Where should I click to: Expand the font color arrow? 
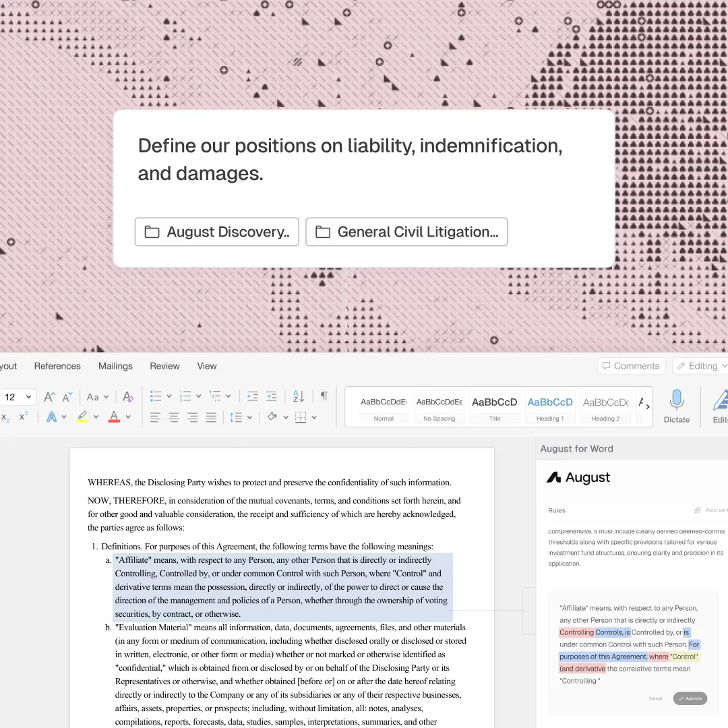[x=127, y=417]
